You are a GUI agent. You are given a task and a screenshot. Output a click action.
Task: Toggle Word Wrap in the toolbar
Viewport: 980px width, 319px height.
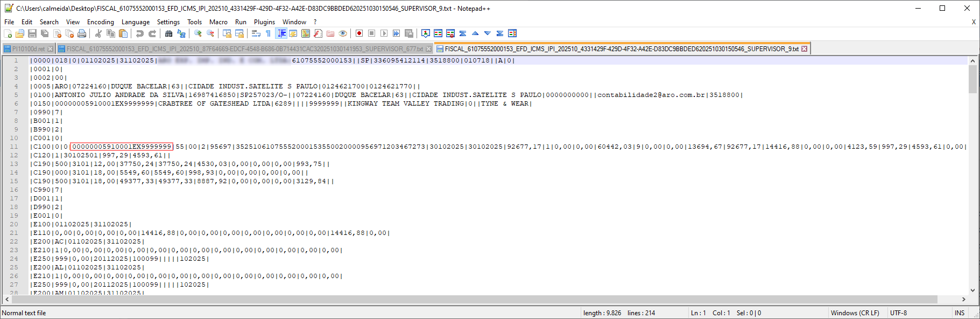tap(256, 33)
